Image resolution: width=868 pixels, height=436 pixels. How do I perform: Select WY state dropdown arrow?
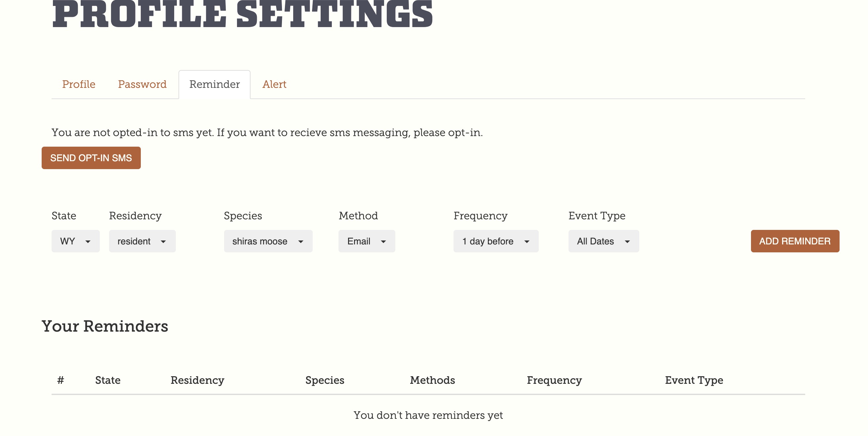click(x=88, y=241)
